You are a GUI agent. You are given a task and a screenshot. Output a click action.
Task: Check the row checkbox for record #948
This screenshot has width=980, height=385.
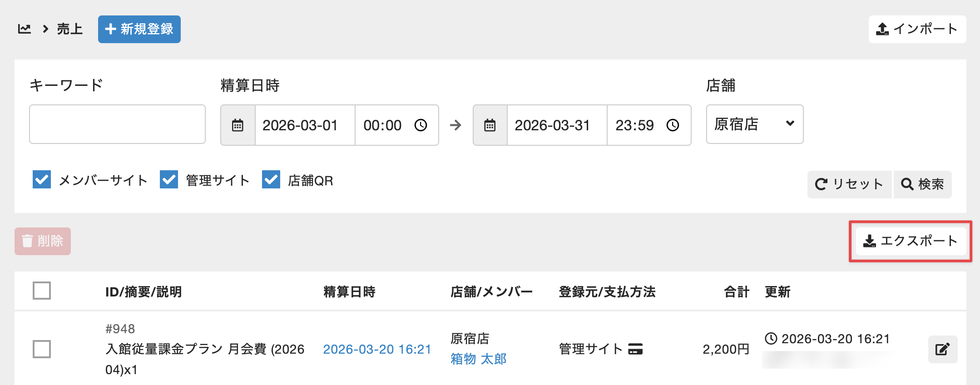click(41, 349)
